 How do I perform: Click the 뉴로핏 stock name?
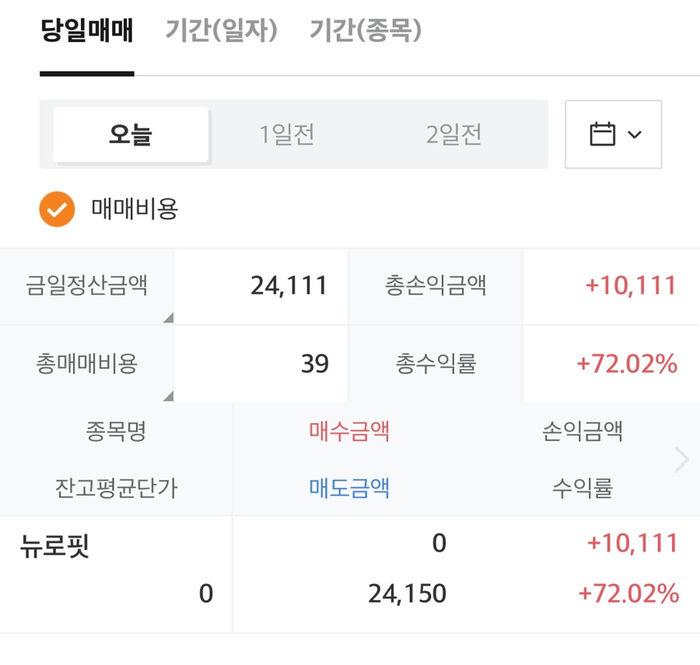pyautogui.click(x=55, y=546)
